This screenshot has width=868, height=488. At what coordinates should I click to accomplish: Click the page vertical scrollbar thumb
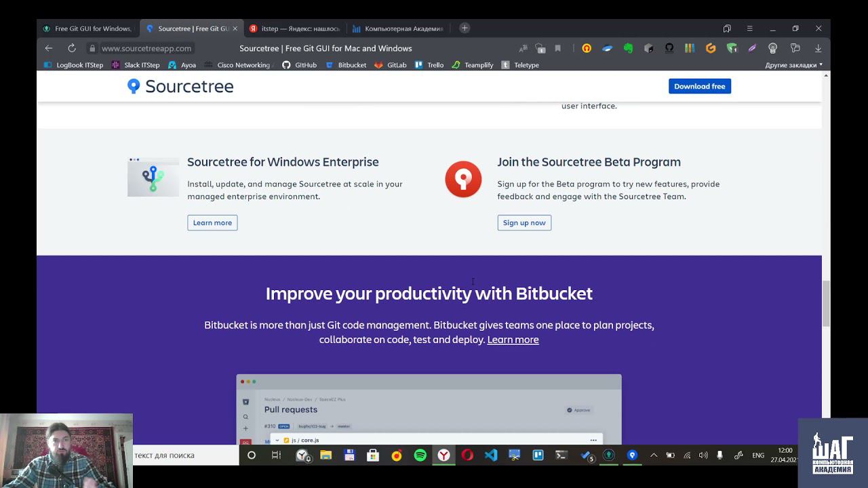click(x=826, y=304)
